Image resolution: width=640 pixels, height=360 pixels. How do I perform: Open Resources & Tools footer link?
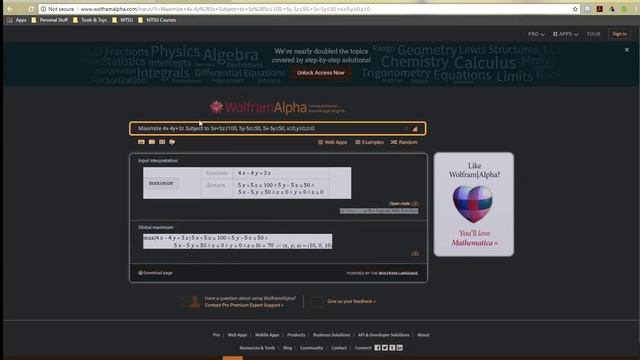tap(257, 348)
